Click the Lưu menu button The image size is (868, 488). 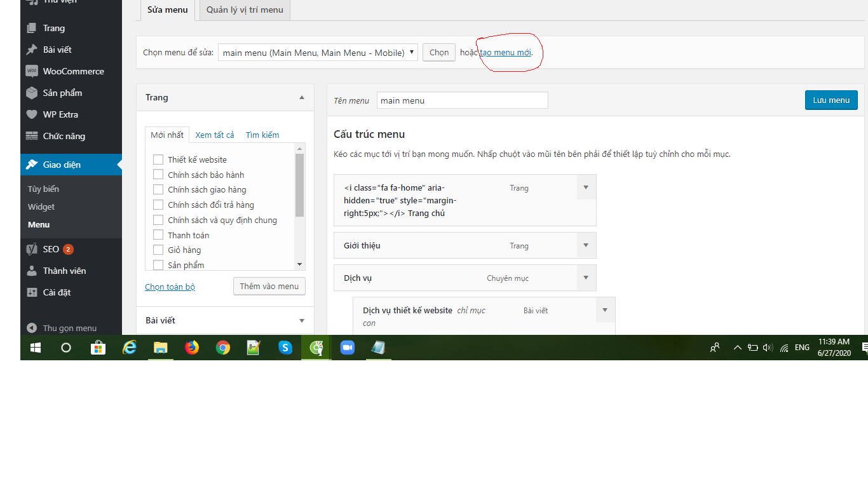pos(831,100)
